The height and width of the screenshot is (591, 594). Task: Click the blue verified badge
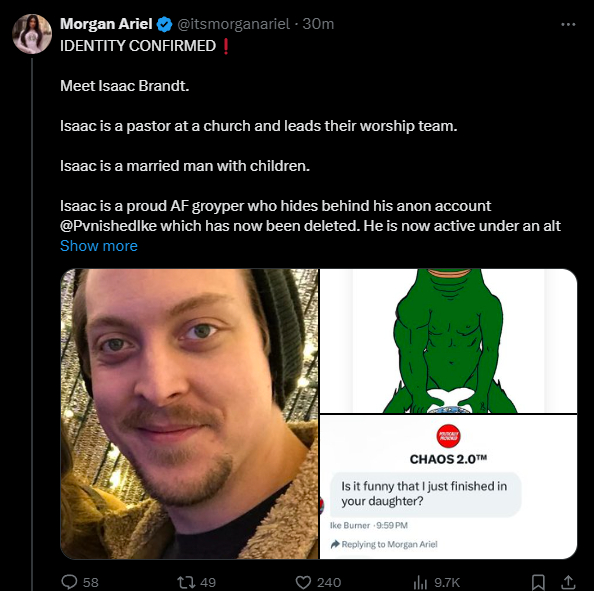[x=164, y=24]
